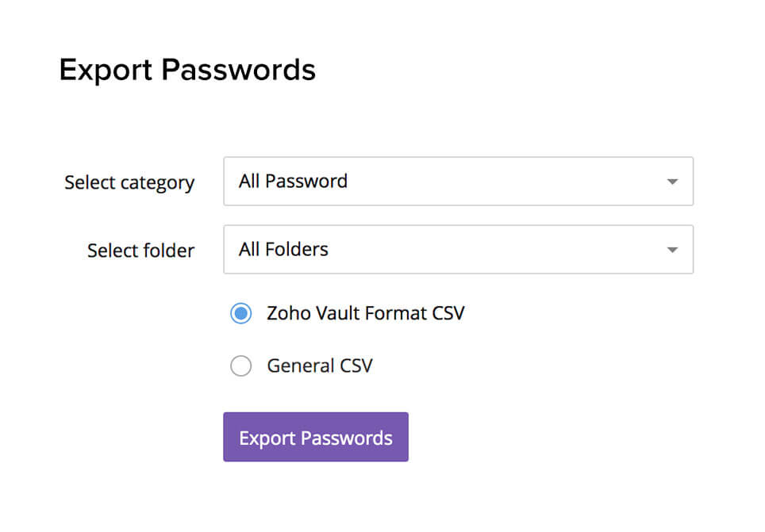Click the arrow in the All Folders box
Viewport: 765px width, 532px height.
[x=672, y=251]
